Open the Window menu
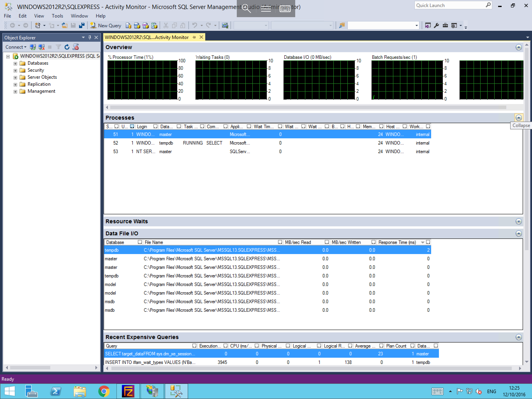 [x=79, y=16]
